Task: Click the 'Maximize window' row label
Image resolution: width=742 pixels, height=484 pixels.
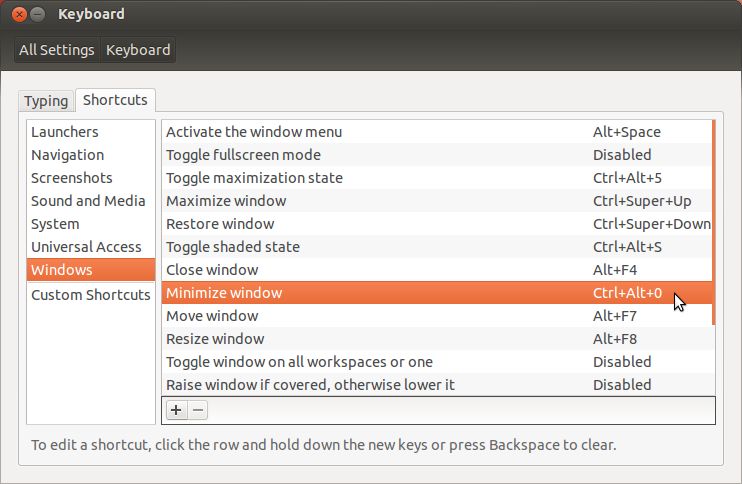Action: (x=226, y=201)
